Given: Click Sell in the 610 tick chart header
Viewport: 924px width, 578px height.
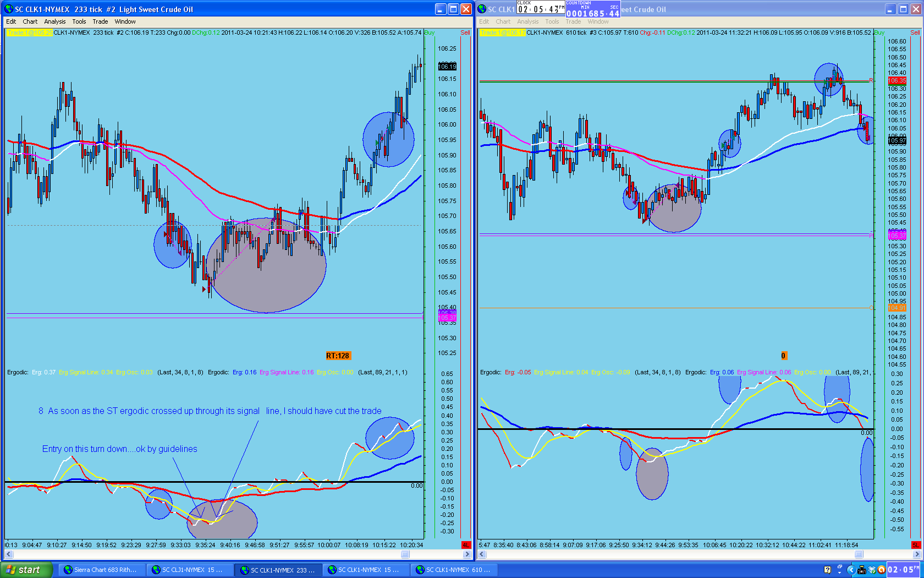Looking at the screenshot, I should pyautogui.click(x=915, y=32).
